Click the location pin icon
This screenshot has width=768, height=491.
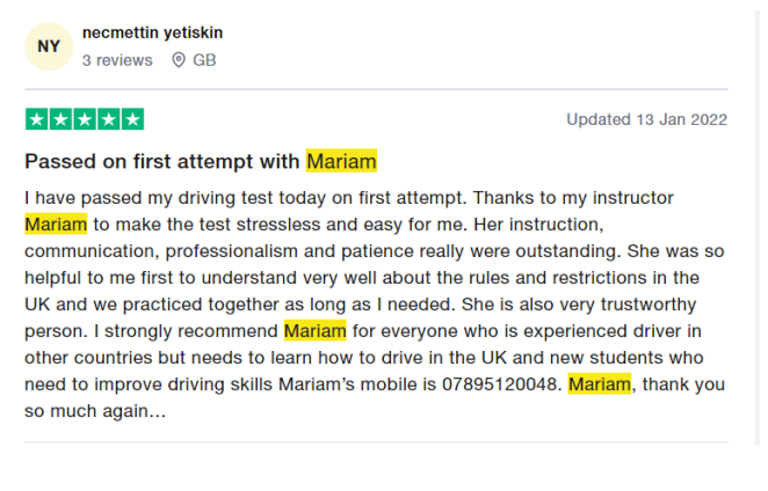(179, 60)
